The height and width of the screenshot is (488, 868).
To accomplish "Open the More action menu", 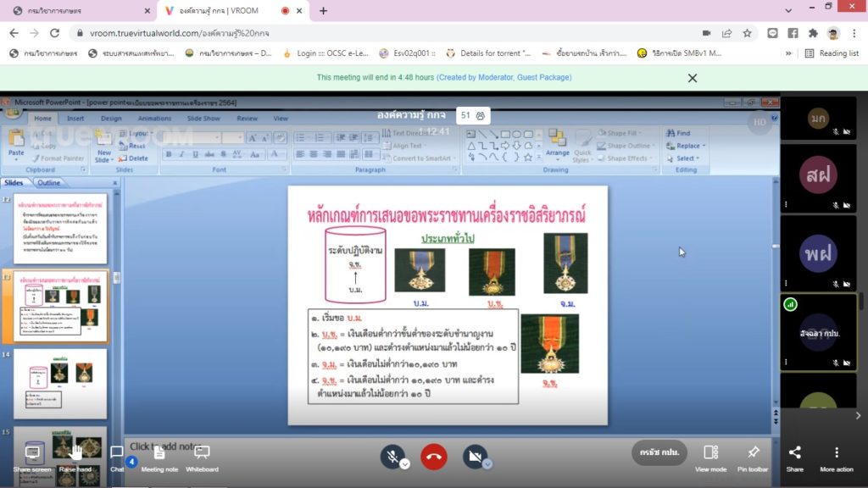I will click(x=837, y=457).
